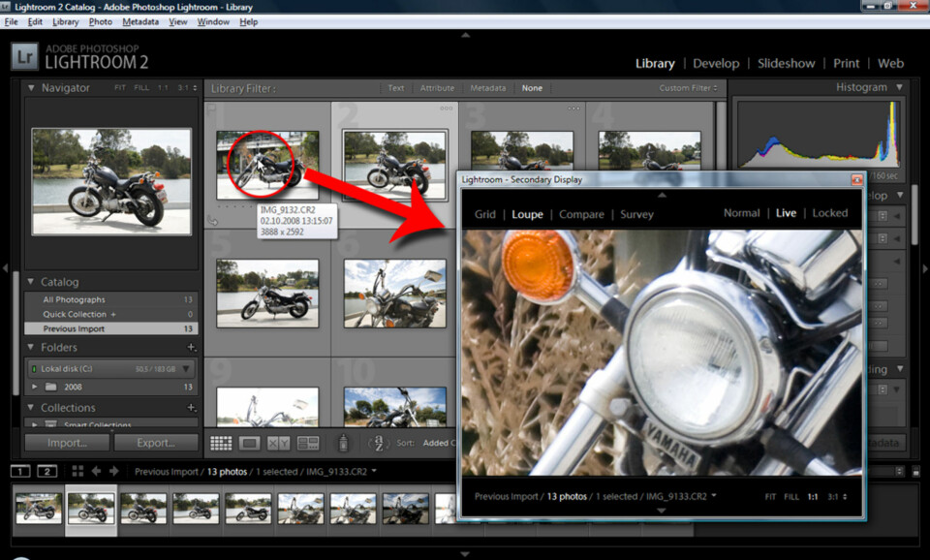Click main window button 1 in filmstrip

(20, 472)
